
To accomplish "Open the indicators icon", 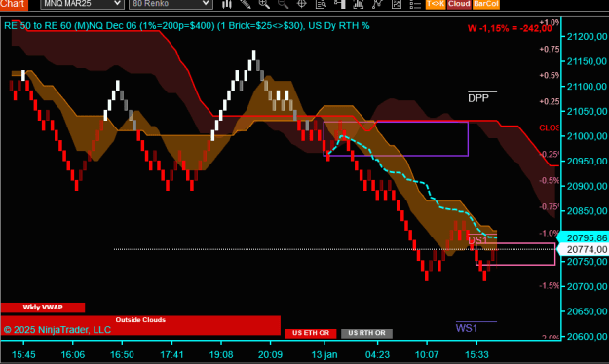I will pyautogui.click(x=359, y=4).
